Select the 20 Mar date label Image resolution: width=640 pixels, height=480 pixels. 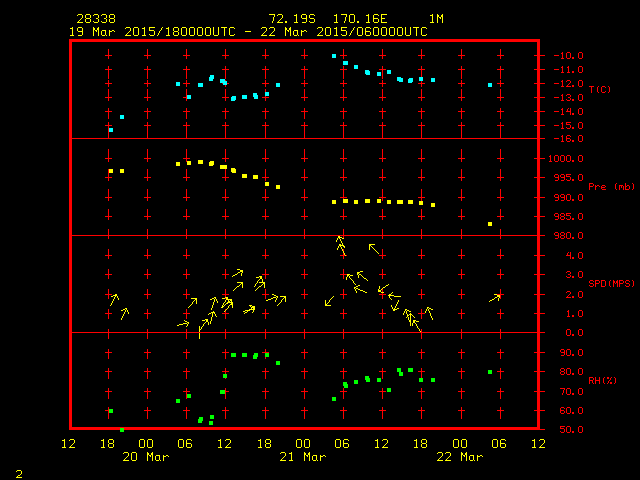145,457
